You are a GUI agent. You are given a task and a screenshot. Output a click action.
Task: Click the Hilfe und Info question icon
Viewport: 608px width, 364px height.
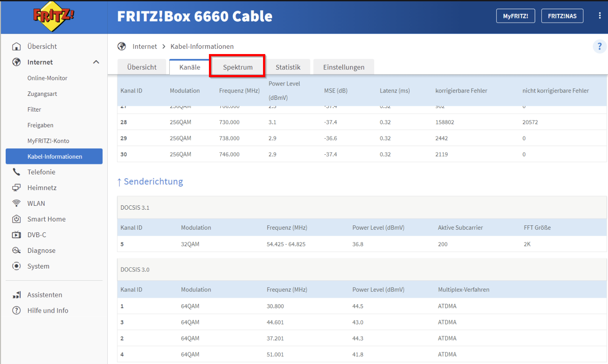point(17,310)
